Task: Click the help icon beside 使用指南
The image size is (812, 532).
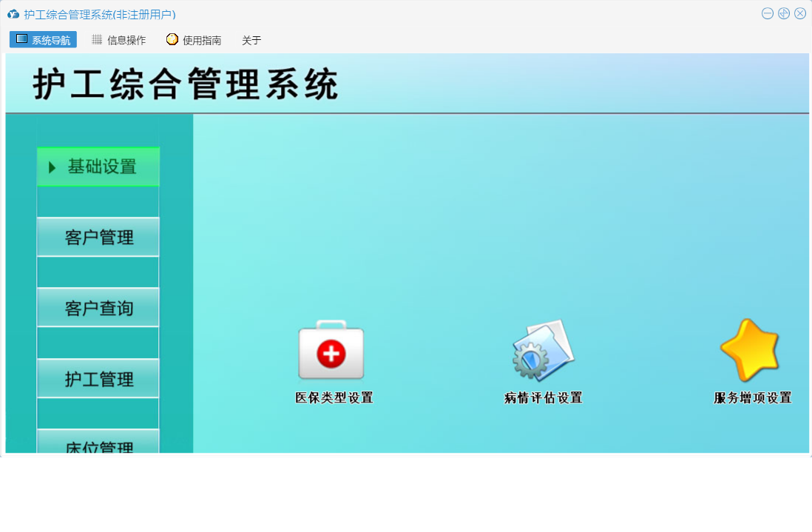Action: (x=172, y=39)
